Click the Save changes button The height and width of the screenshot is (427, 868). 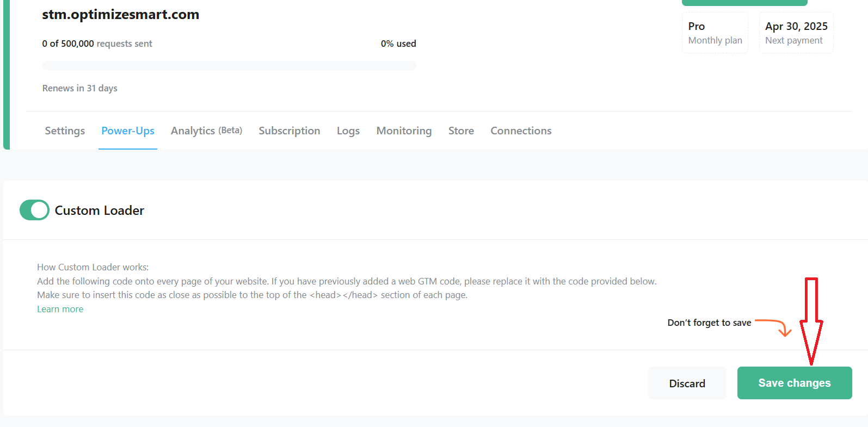pyautogui.click(x=794, y=383)
